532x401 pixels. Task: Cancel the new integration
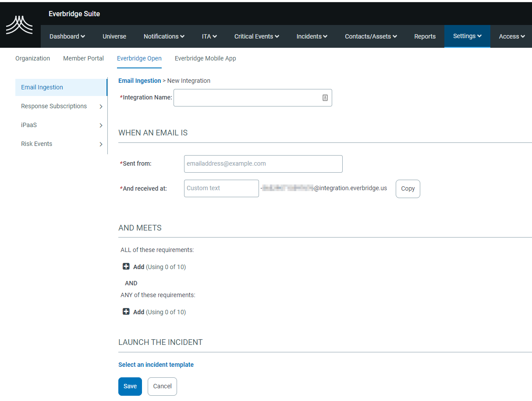[x=162, y=387]
